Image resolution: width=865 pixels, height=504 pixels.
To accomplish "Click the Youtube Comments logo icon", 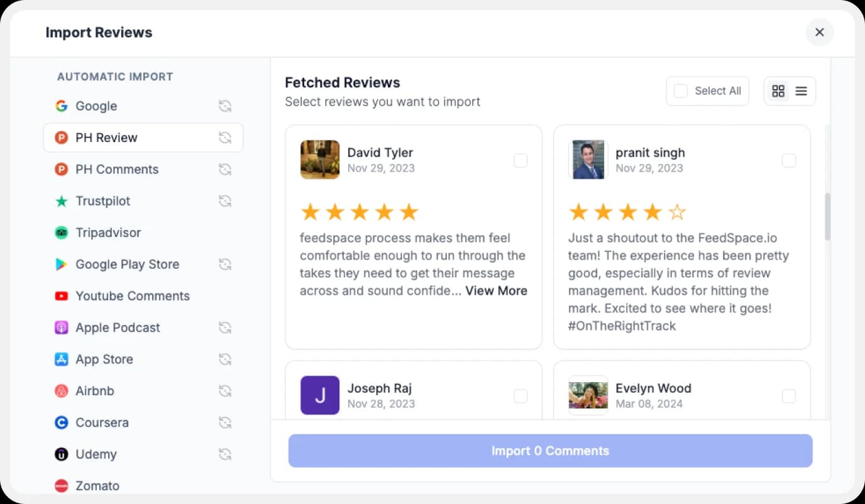I will tap(61, 296).
